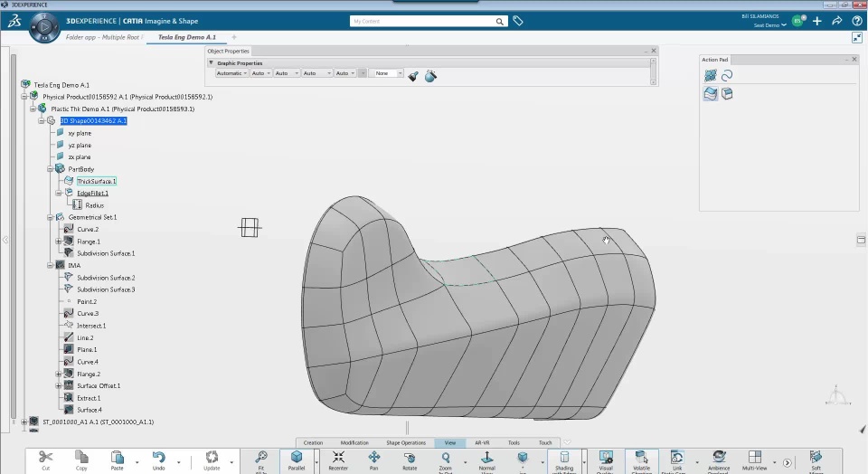Click the paintbrush icon in Object Properties
The image size is (868, 474).
[413, 76]
